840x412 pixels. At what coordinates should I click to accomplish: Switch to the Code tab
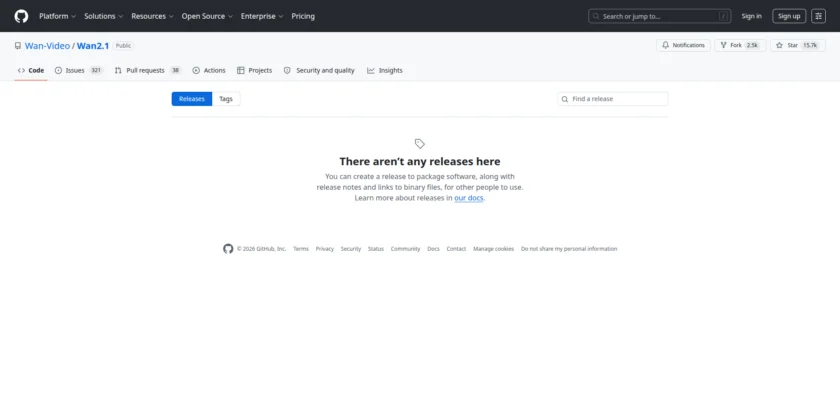[31, 70]
